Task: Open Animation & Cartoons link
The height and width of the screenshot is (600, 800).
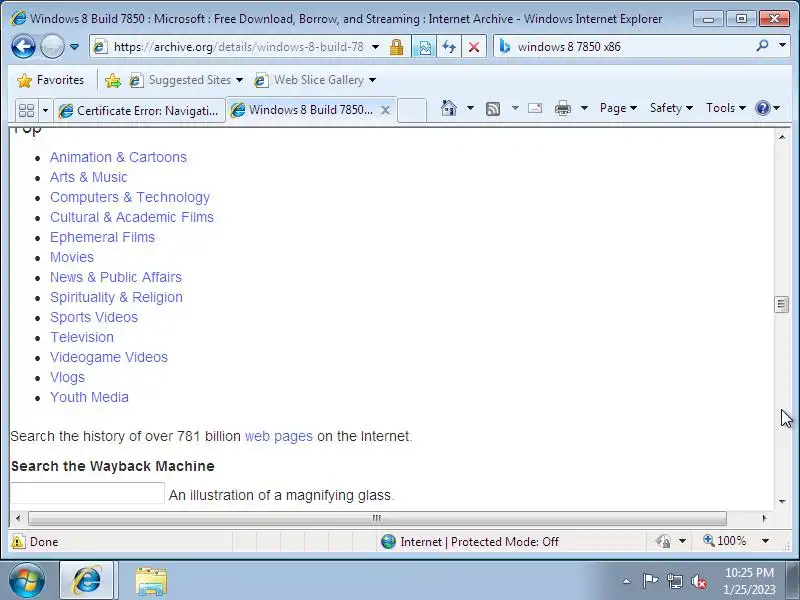Action: (x=118, y=157)
